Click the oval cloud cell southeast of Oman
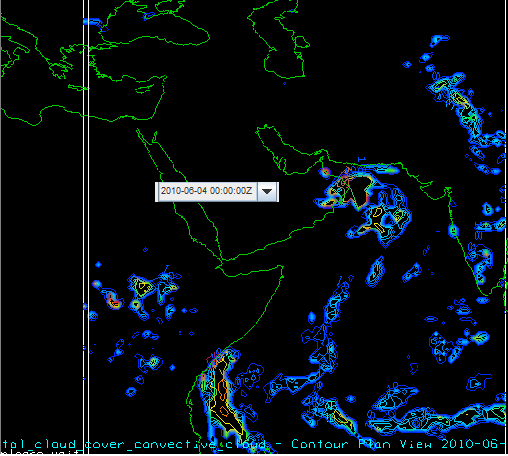This screenshot has height=456, width=508. 376,272
